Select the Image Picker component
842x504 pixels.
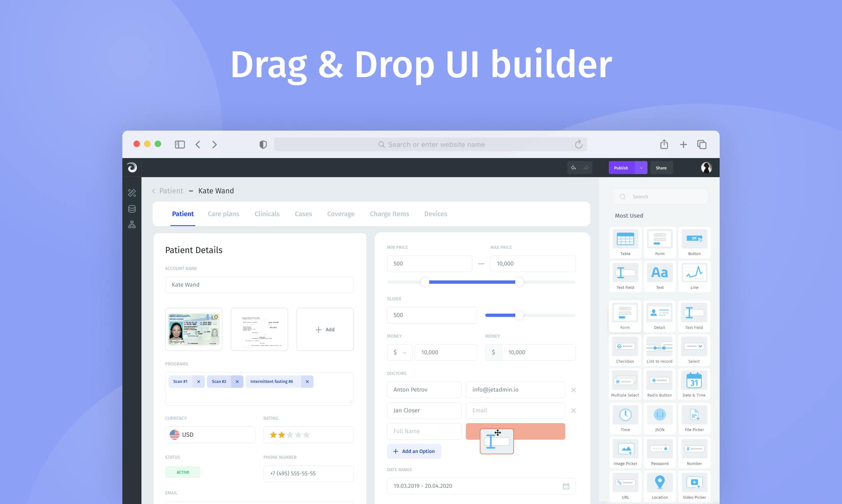click(x=625, y=453)
